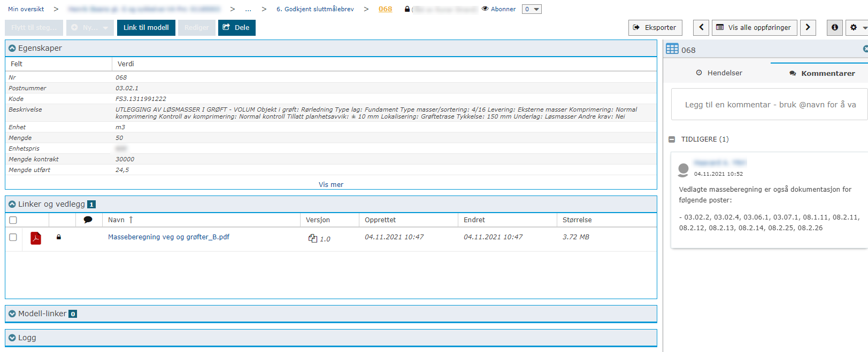Switch to the Hendelser tab
The width and height of the screenshot is (868, 352).
[719, 73]
